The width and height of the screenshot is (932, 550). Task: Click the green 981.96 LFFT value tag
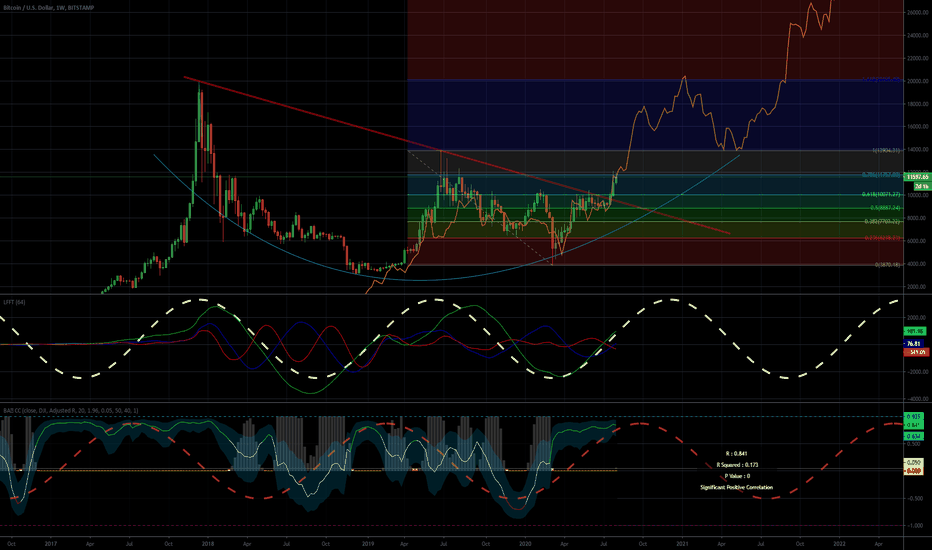coord(915,331)
